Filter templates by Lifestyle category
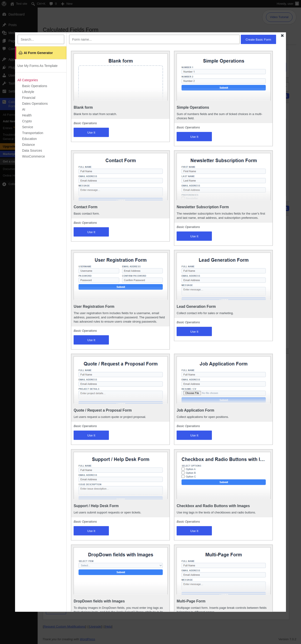The image size is (301, 644). [28, 92]
